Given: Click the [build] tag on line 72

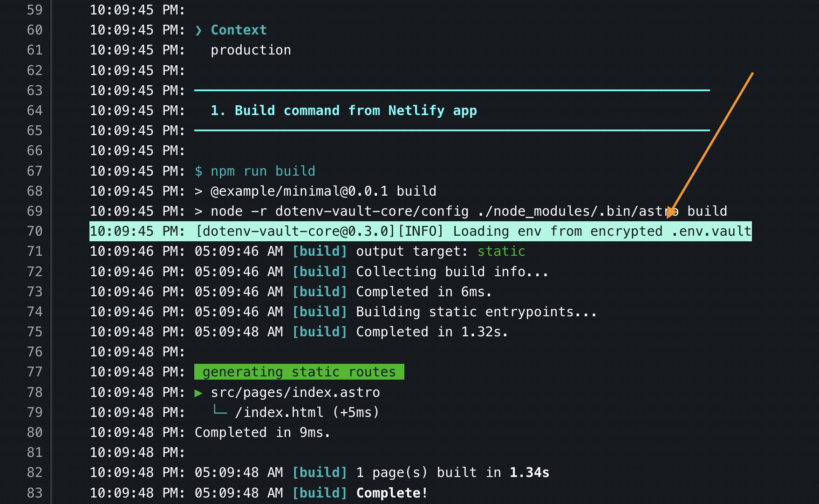Looking at the screenshot, I should point(320,272).
